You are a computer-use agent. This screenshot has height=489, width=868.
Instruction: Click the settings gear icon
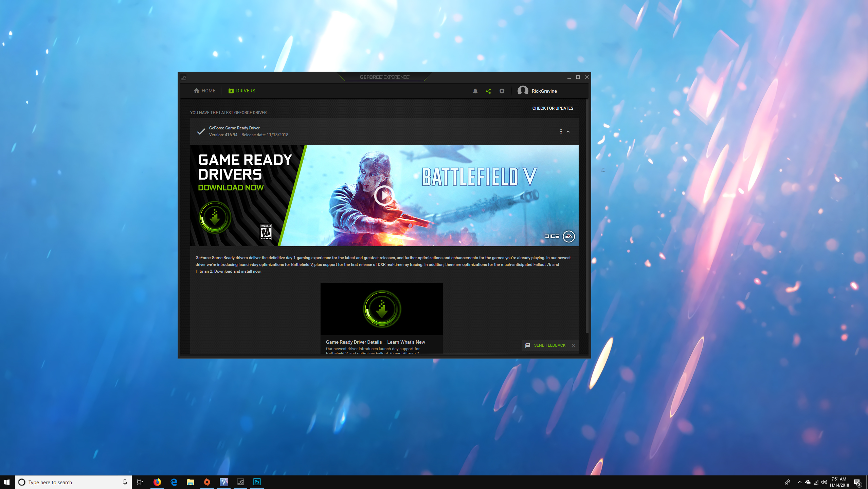click(x=502, y=91)
